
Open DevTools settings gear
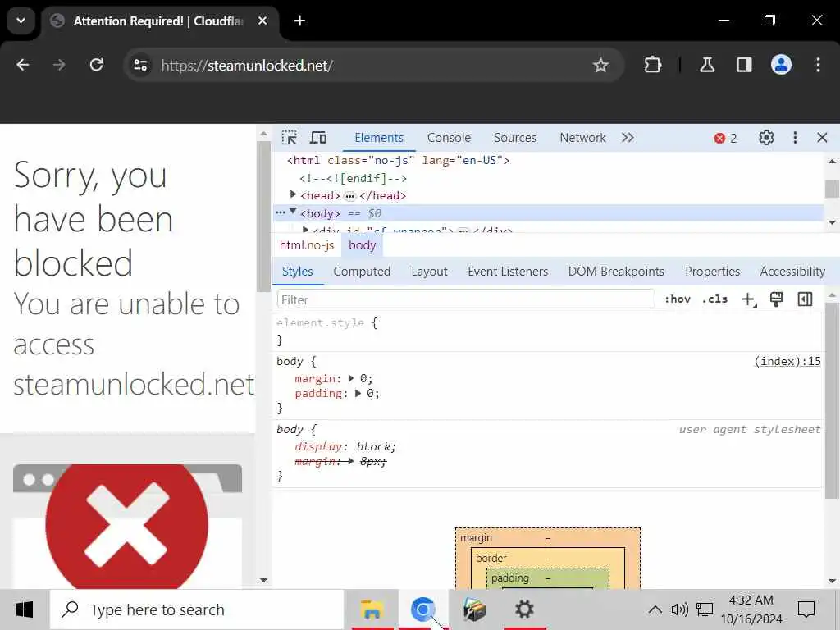766,138
